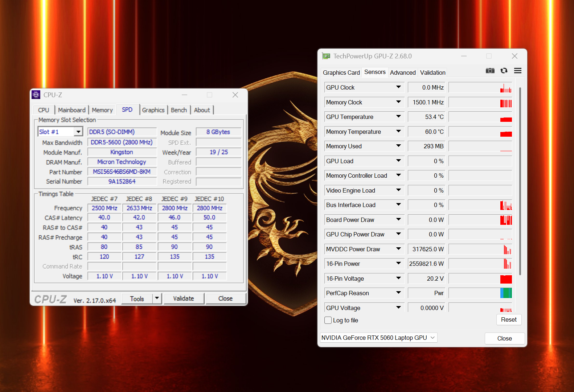The height and width of the screenshot is (392, 574).
Task: Click the GPU-Z refresh icon
Action: point(504,71)
